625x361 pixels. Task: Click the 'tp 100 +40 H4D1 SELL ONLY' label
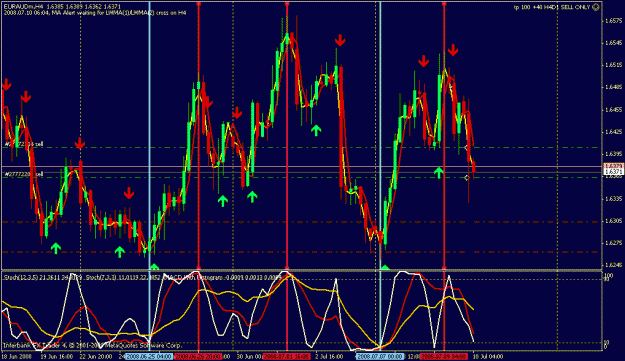click(552, 7)
